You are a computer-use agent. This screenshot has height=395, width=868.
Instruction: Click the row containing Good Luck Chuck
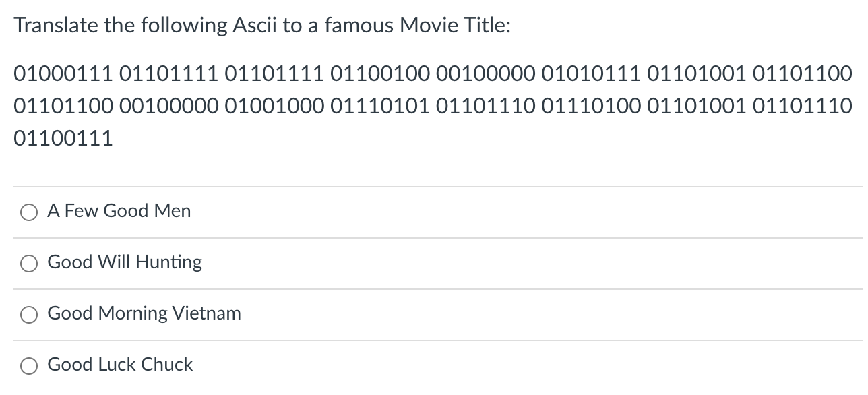click(x=270, y=365)
